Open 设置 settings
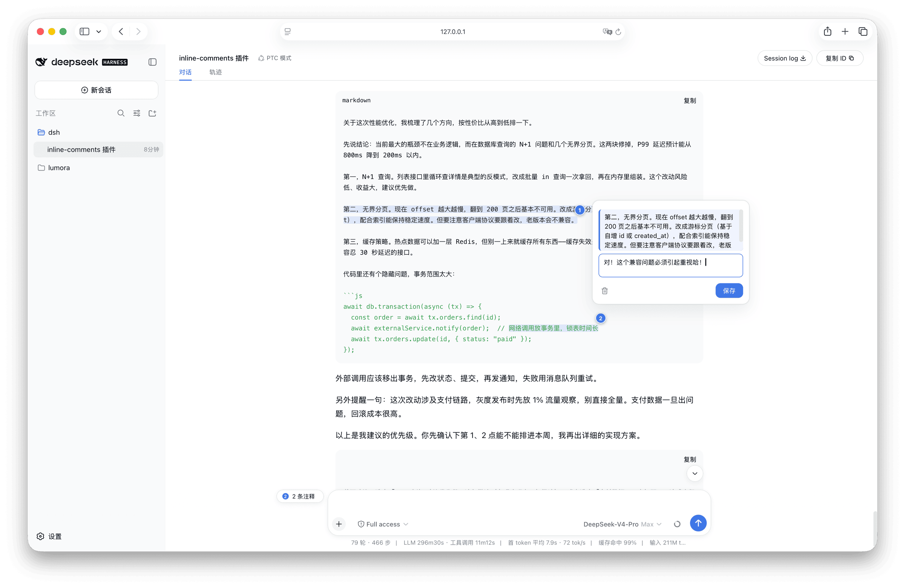905x588 pixels. pos(49,536)
